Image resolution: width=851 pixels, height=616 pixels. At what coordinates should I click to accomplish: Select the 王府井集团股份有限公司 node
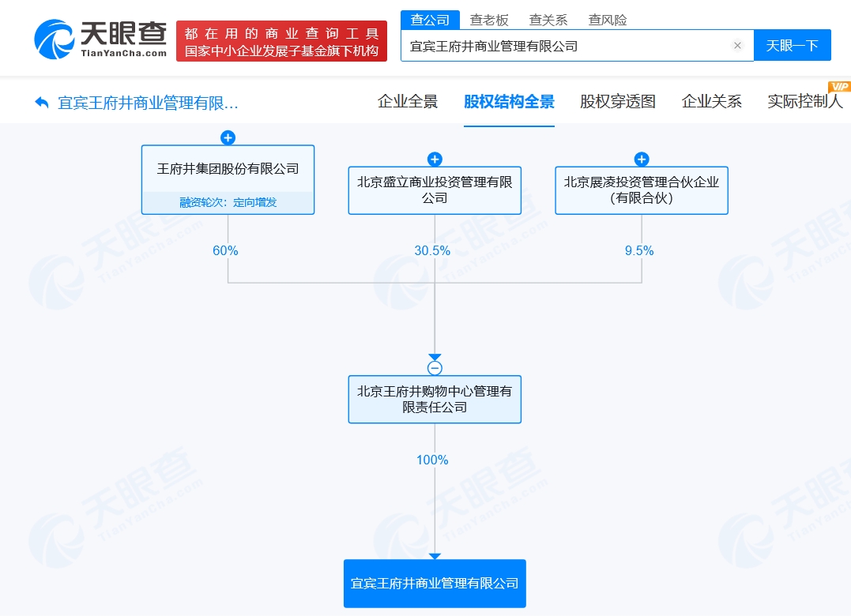228,179
